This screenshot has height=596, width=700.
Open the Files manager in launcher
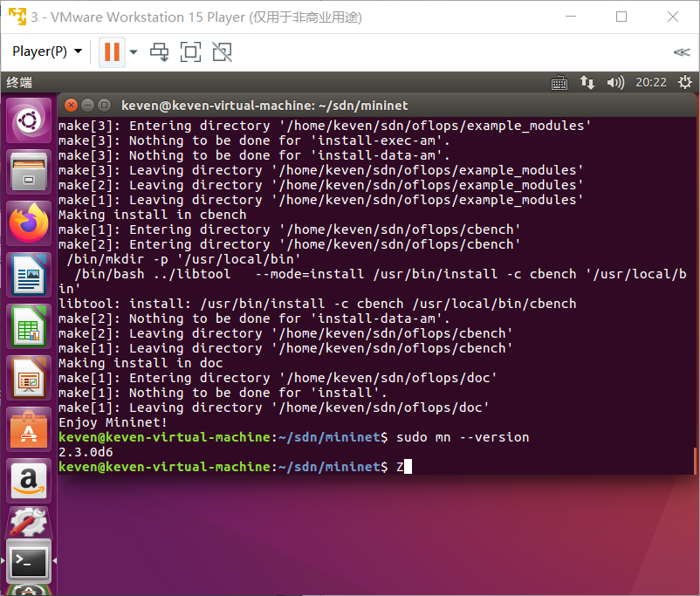tap(29, 172)
